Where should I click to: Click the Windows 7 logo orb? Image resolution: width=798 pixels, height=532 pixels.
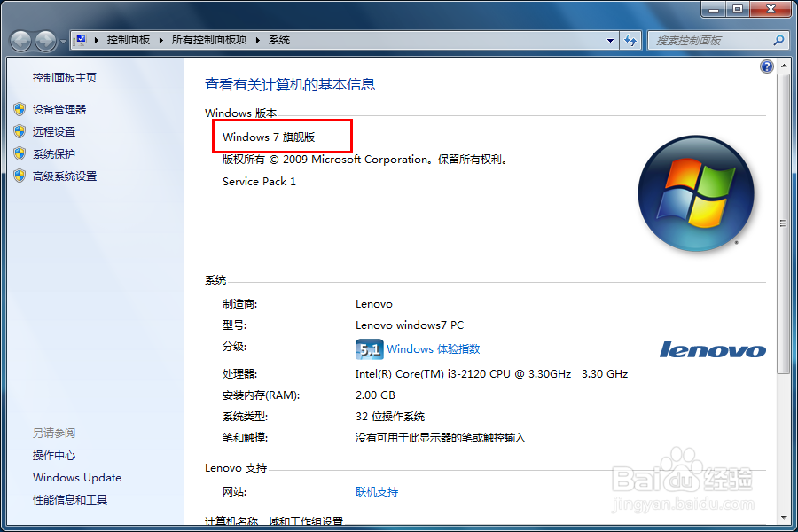pyautogui.click(x=696, y=193)
